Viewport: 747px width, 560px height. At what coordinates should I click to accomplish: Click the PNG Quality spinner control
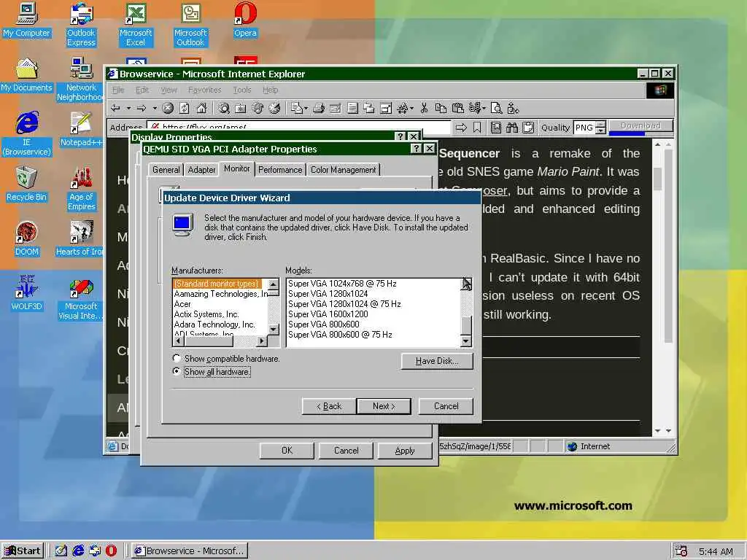601,128
